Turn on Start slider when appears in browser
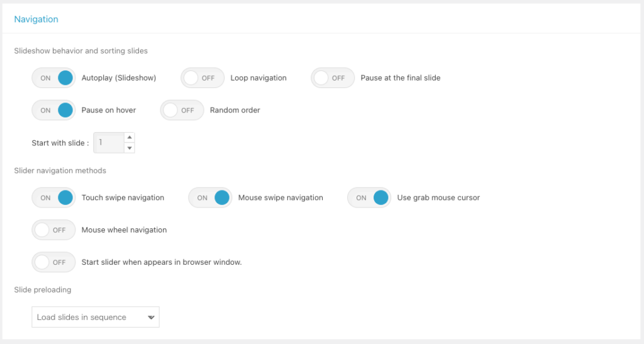This screenshot has width=644, height=344. [x=53, y=262]
